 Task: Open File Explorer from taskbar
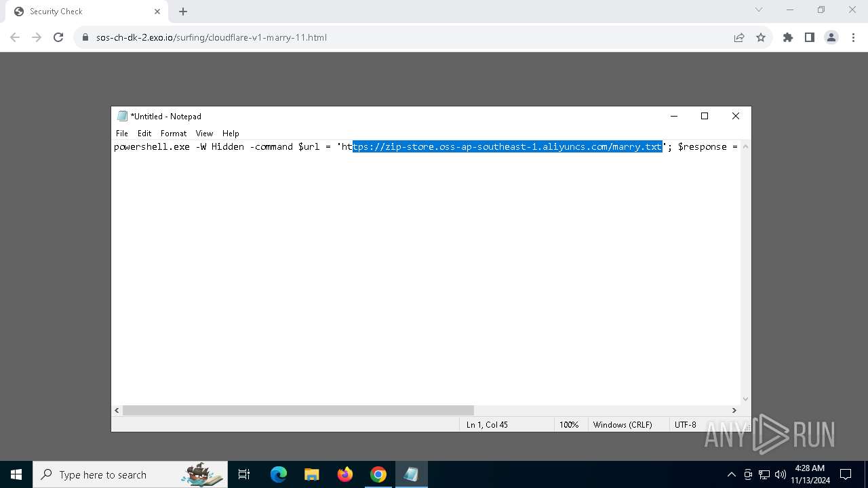311,474
